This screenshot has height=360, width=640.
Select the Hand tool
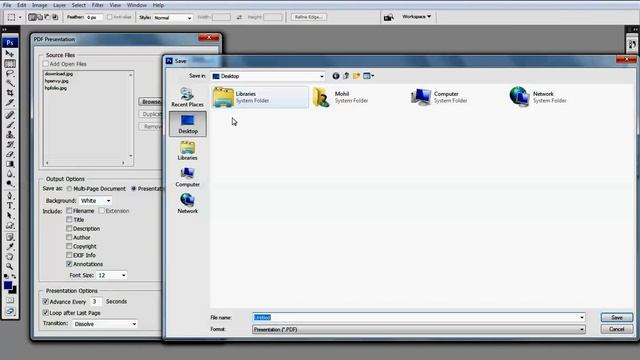click(10, 256)
